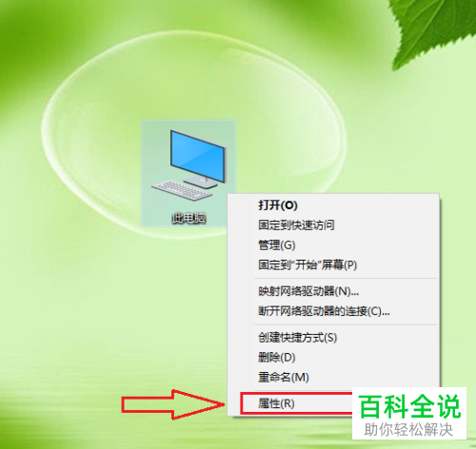Click the separator line above 创建快捷方式
Viewport: 476px width, 449px height.
pyautogui.click(x=346, y=324)
